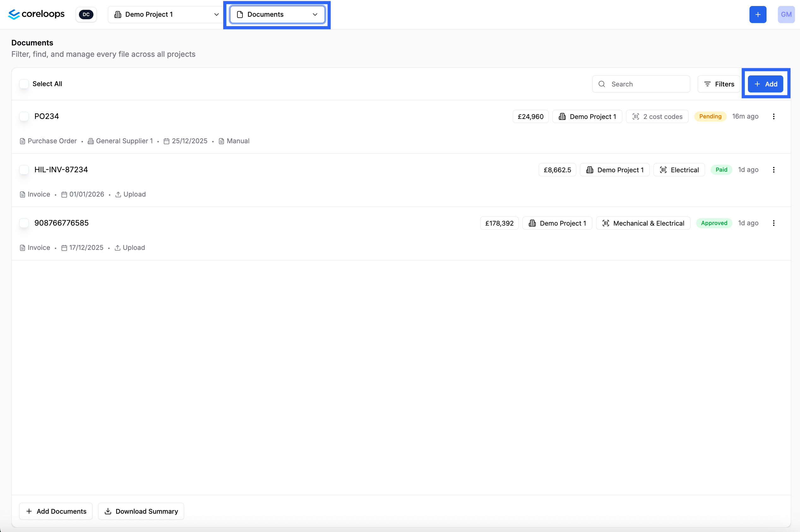Open the three-dot menu for 908766776585
The image size is (800, 532).
point(773,223)
